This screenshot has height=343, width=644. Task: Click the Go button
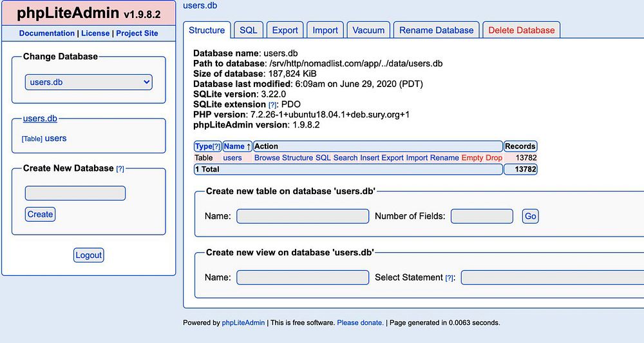(530, 217)
